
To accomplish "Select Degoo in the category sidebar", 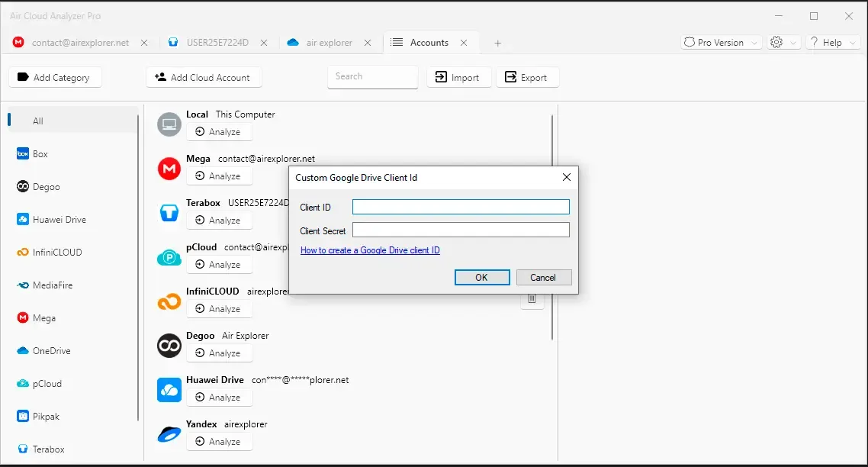I will [72, 187].
